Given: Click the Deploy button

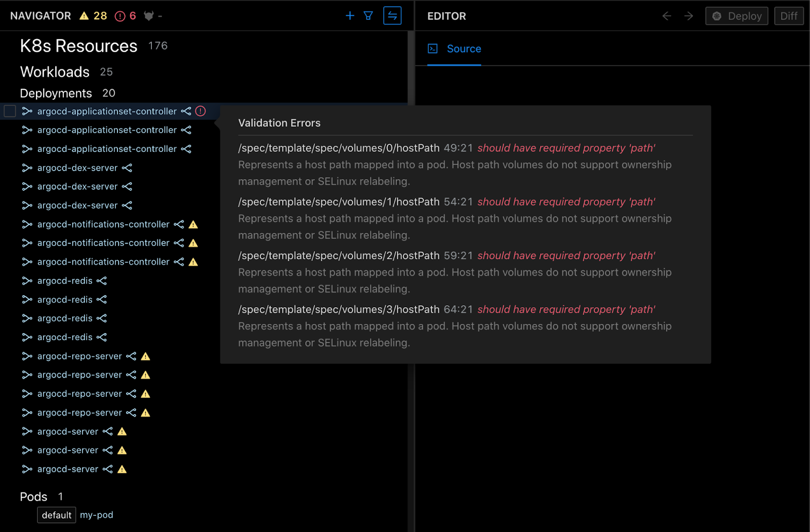Looking at the screenshot, I should click(737, 16).
